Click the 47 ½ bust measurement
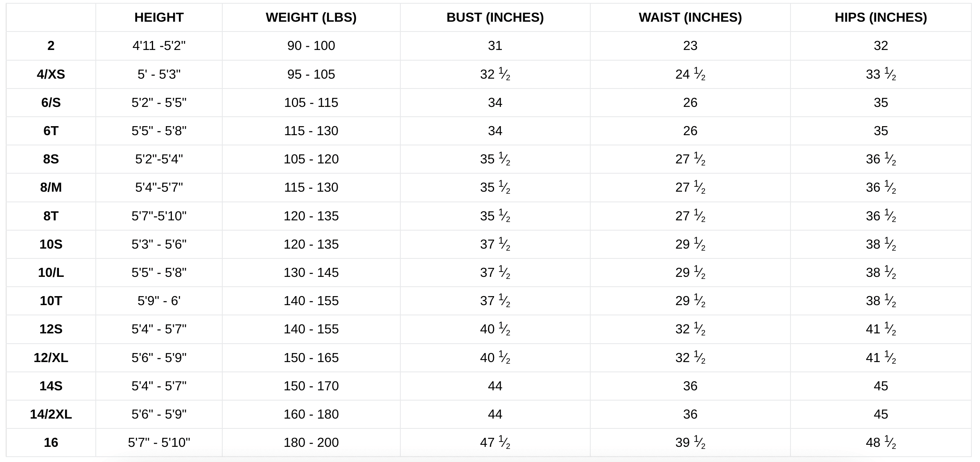Image resolution: width=980 pixels, height=462 pixels. click(495, 442)
